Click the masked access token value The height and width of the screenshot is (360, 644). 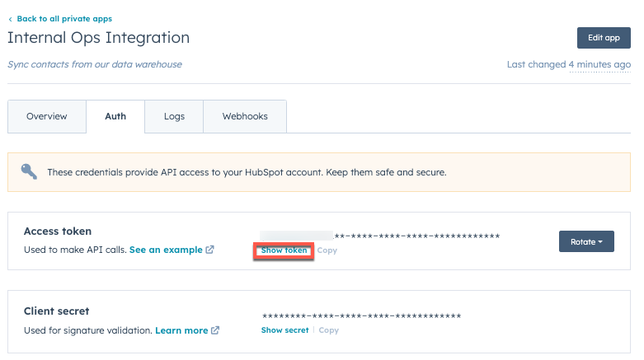coord(380,236)
